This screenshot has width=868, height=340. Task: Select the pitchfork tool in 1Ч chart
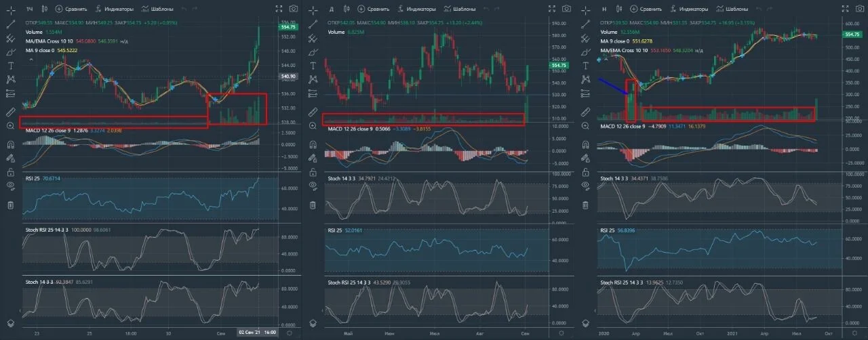pos(11,38)
